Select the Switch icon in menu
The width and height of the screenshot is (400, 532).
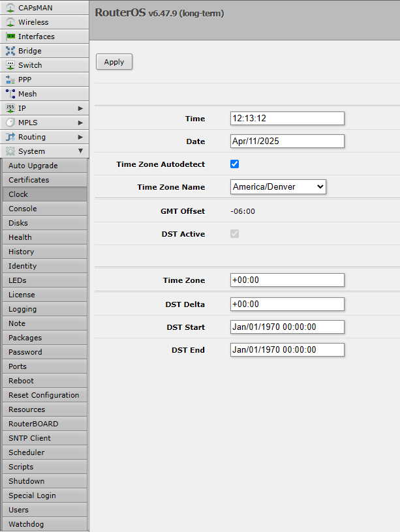click(10, 65)
